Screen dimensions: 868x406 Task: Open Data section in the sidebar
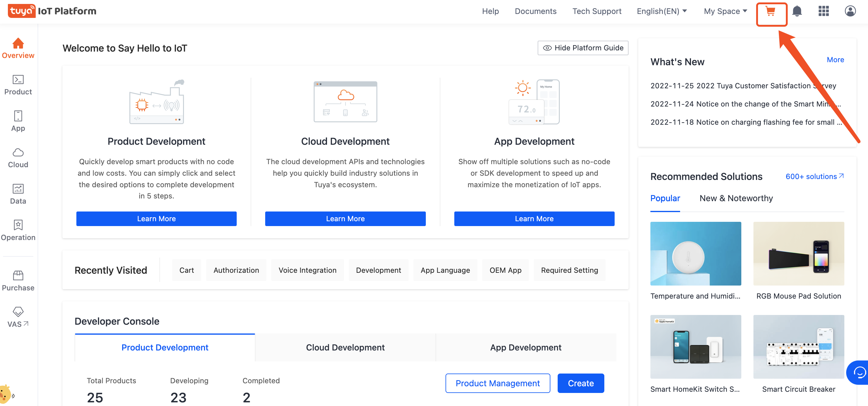coord(18,194)
